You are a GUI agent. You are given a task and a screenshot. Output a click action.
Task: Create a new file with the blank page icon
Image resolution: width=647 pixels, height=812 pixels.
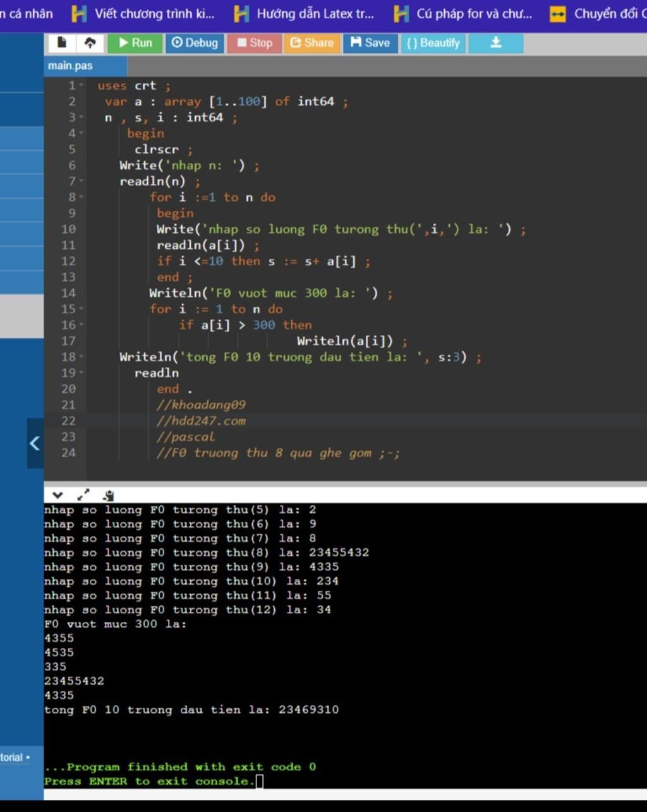coord(61,43)
